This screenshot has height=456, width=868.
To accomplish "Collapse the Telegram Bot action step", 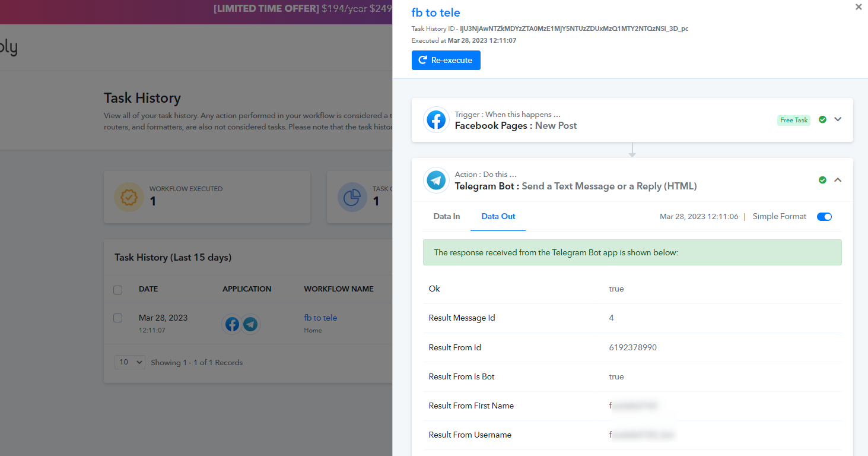I will tap(838, 180).
